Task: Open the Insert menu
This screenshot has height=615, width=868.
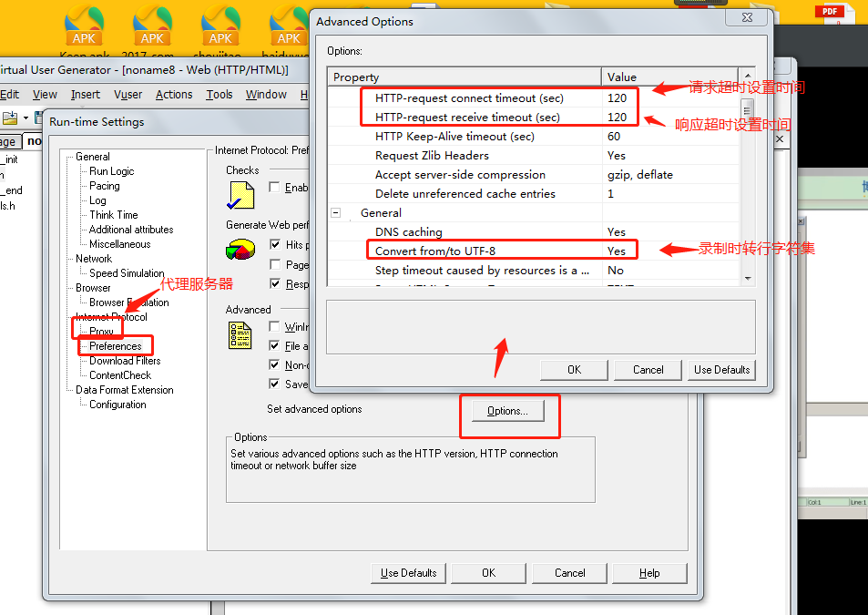Action: point(86,95)
